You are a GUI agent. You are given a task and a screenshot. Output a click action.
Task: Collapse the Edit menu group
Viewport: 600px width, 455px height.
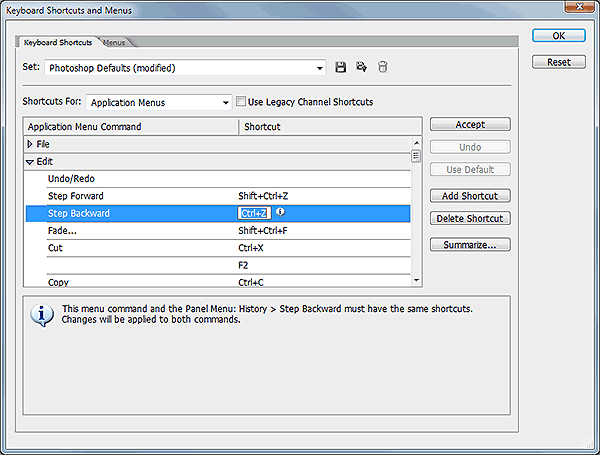pos(30,162)
